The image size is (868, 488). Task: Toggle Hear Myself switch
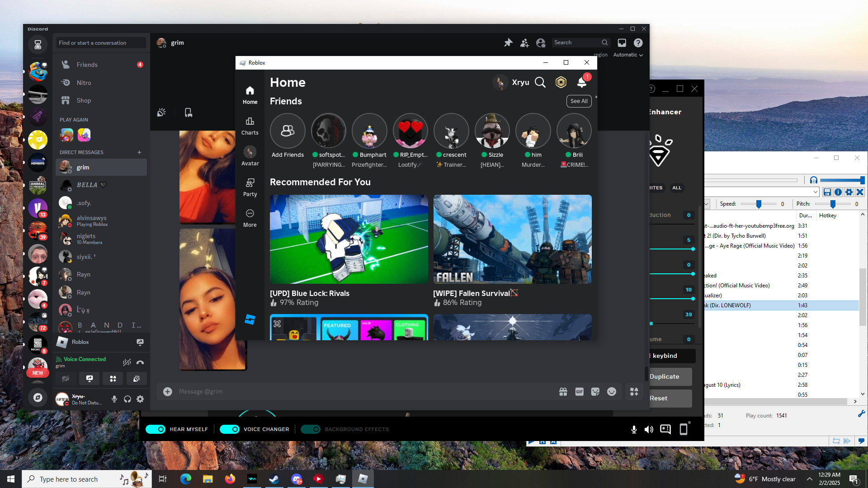(x=156, y=429)
